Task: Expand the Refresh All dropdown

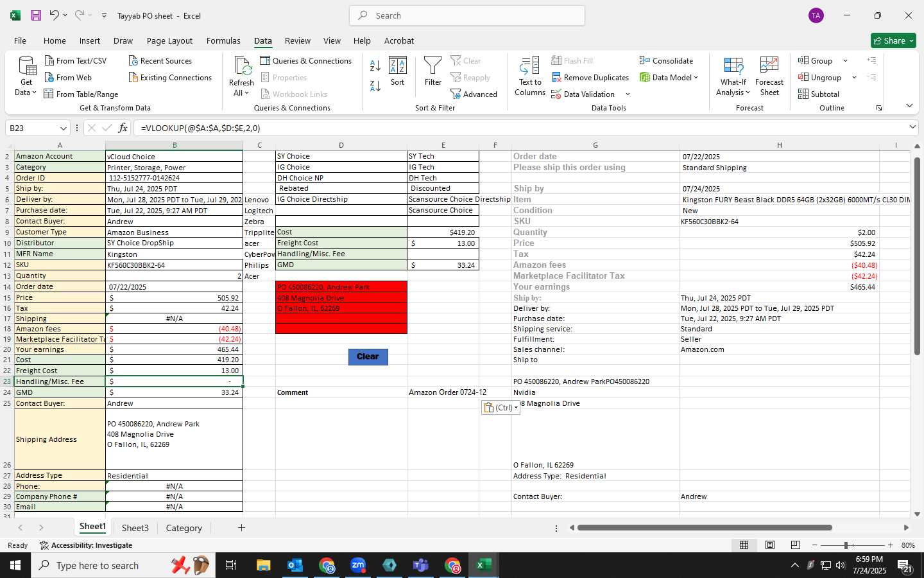Action: [x=246, y=93]
